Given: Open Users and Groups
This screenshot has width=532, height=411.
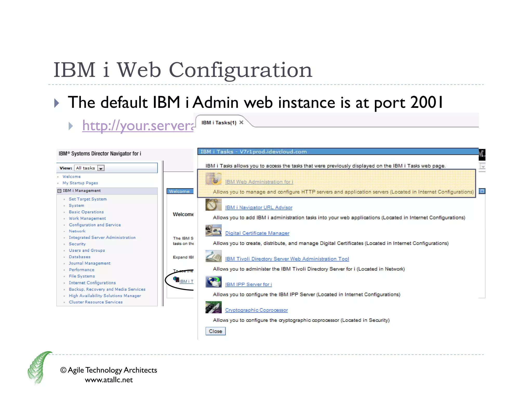Looking at the screenshot, I should tap(87, 250).
